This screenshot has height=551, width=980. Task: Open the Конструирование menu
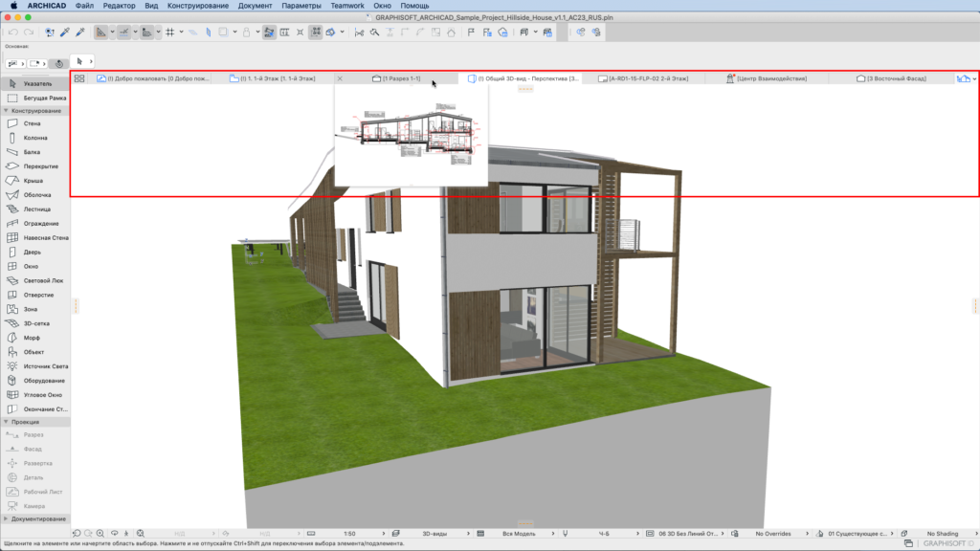(197, 6)
